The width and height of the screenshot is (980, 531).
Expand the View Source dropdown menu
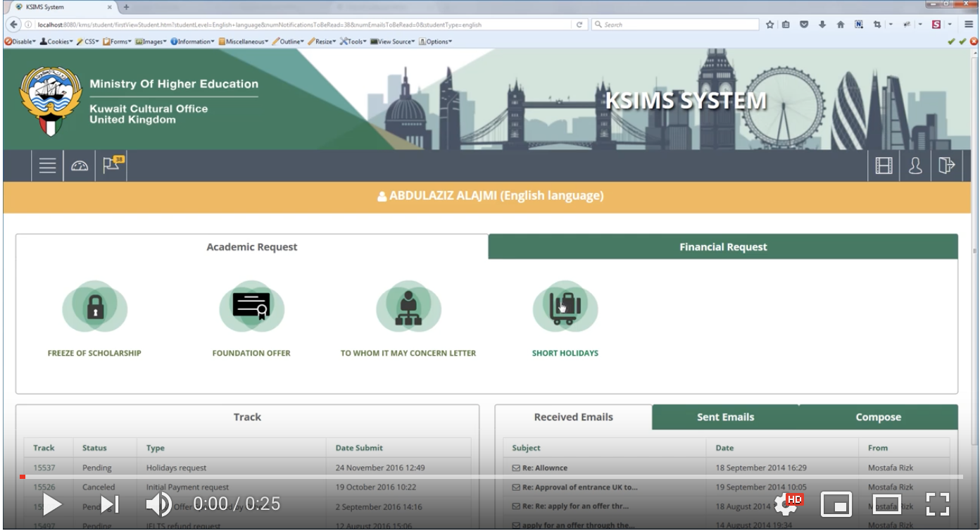(393, 42)
